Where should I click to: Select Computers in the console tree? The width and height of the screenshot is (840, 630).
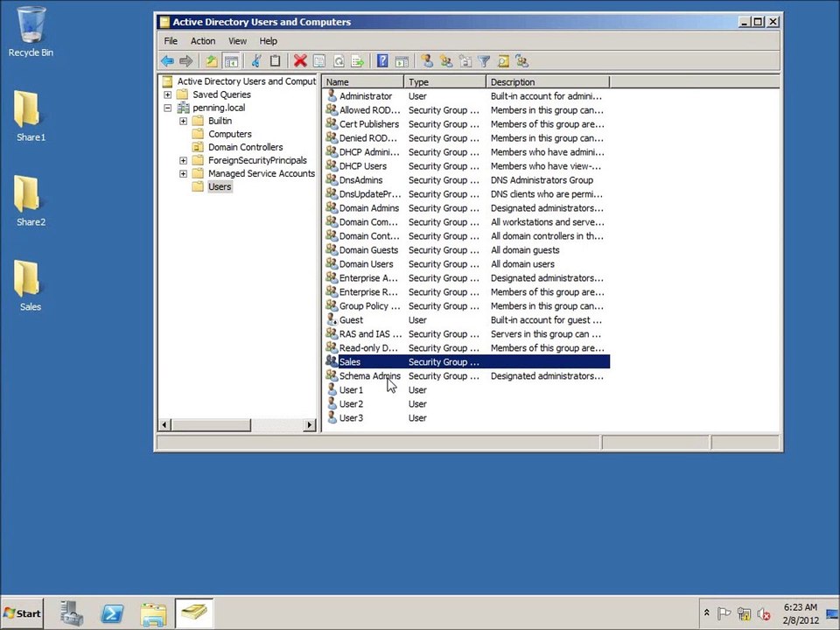pyautogui.click(x=230, y=134)
